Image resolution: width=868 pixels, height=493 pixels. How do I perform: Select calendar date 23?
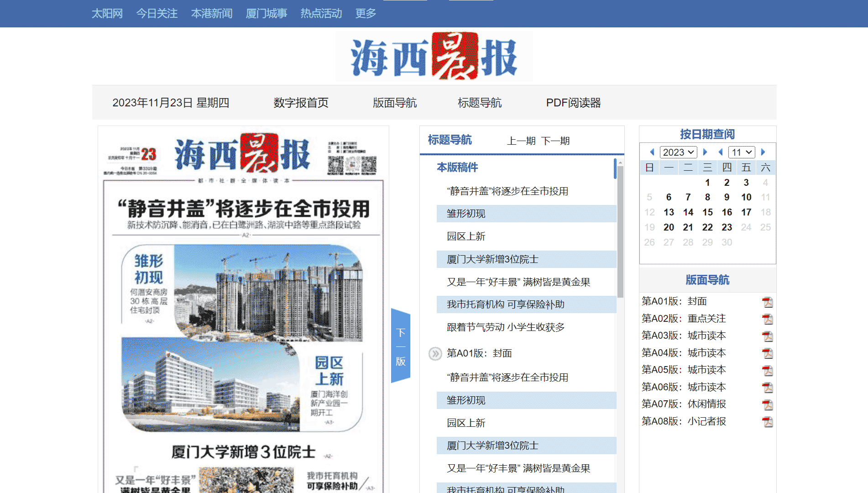click(x=727, y=227)
